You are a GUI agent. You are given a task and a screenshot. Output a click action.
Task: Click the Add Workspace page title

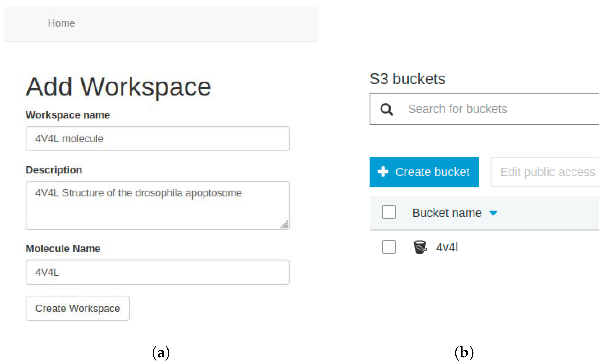point(119,87)
